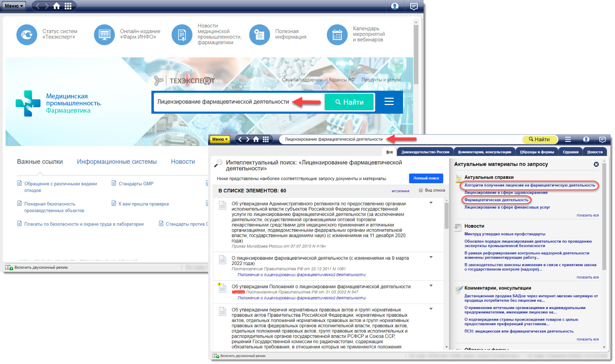Open the user profile icon in the back window
The height and width of the screenshot is (364, 615).
(395, 6)
